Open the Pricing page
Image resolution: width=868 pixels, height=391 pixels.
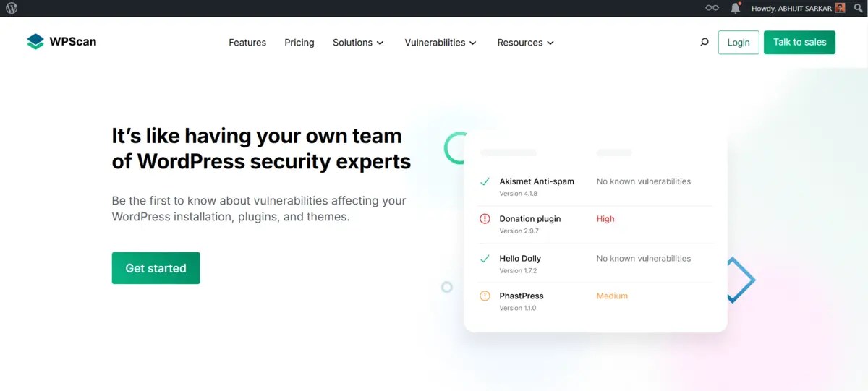(299, 43)
